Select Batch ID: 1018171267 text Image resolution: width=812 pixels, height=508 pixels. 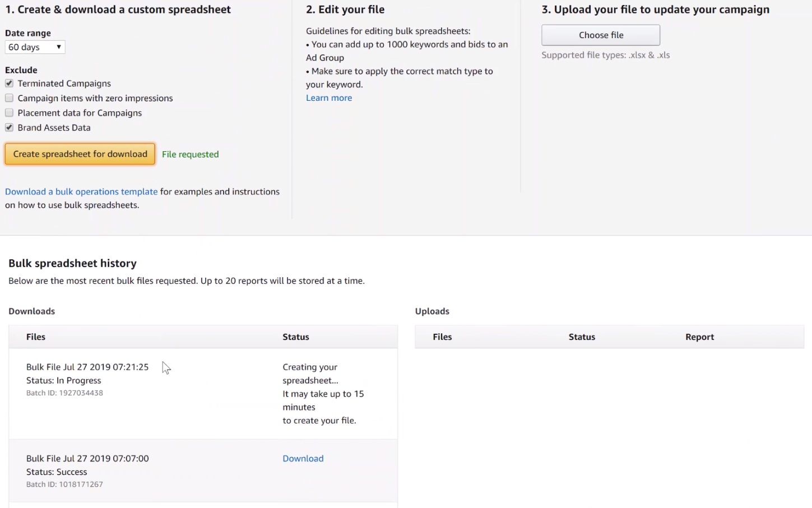64,484
